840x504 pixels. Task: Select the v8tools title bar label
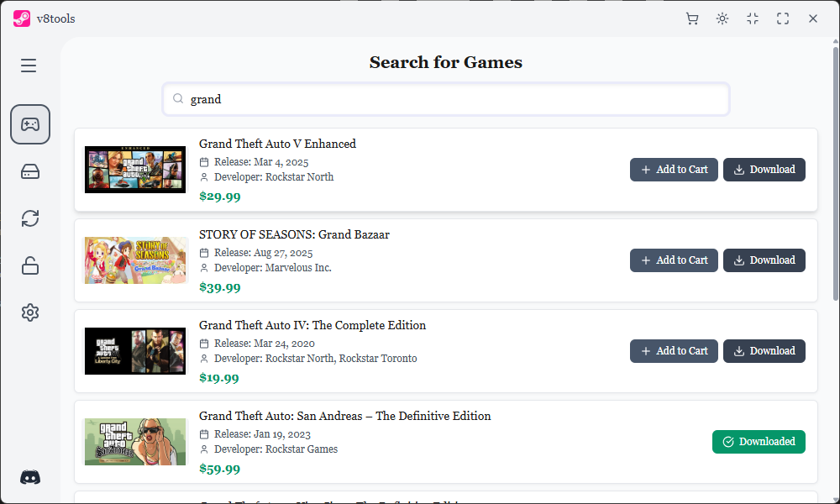(55, 18)
